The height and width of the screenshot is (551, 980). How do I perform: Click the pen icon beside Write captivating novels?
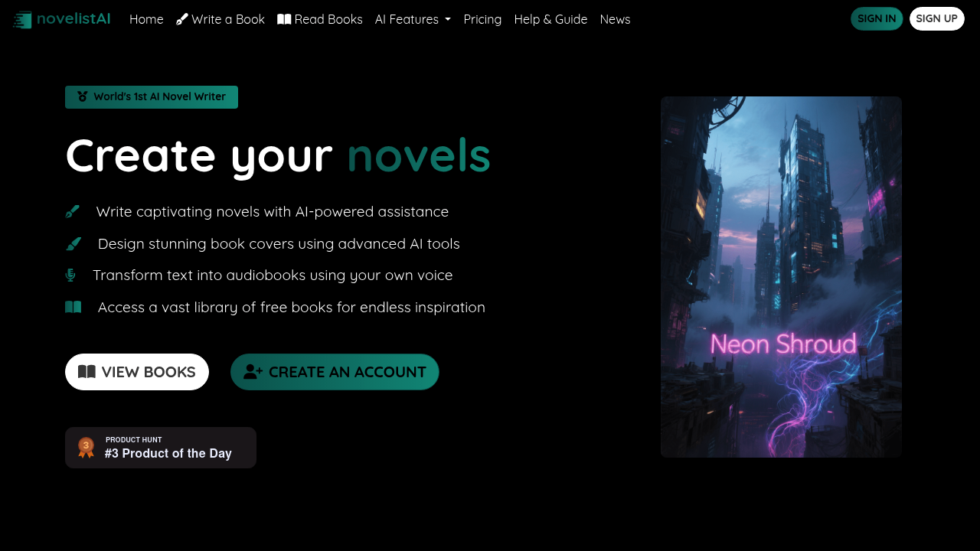coord(73,212)
